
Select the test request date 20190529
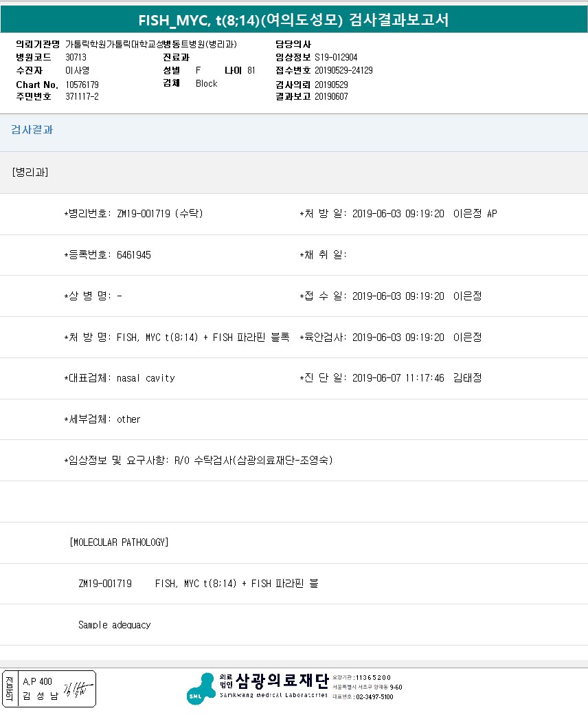tap(331, 85)
